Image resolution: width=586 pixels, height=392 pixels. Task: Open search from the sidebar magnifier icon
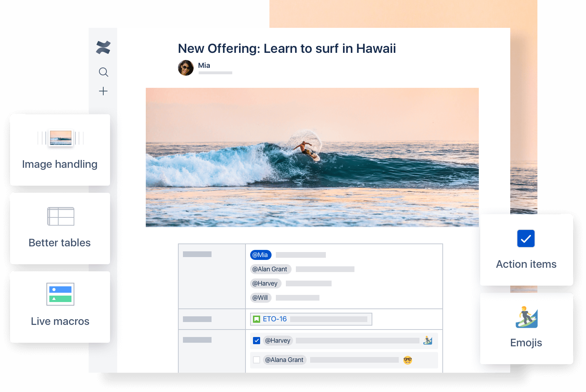103,72
